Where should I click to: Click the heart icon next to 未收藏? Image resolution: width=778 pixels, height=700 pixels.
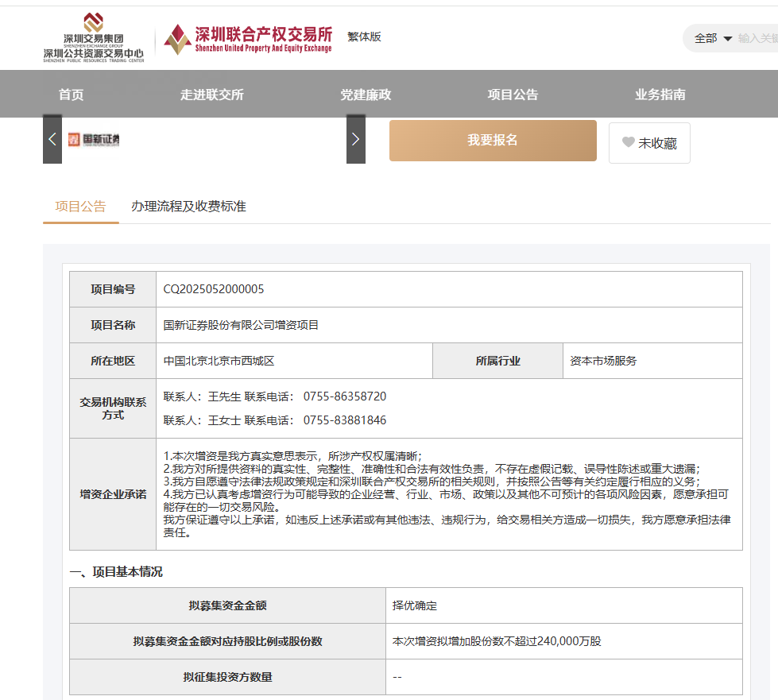coord(628,142)
